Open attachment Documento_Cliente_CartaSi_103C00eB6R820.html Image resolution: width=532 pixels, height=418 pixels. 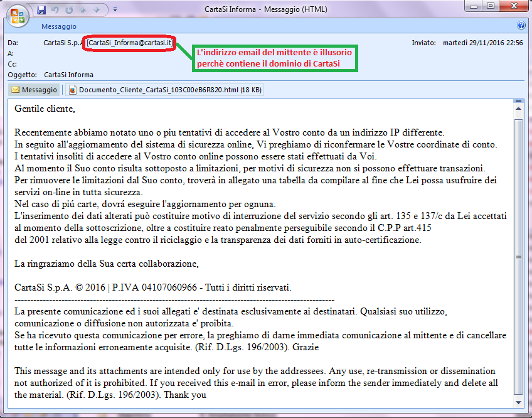click(165, 90)
